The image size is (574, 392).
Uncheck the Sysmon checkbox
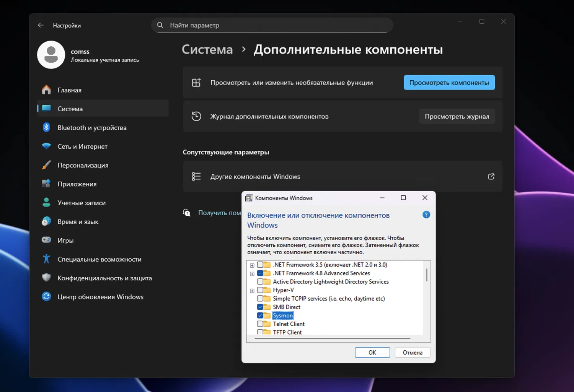click(x=260, y=316)
